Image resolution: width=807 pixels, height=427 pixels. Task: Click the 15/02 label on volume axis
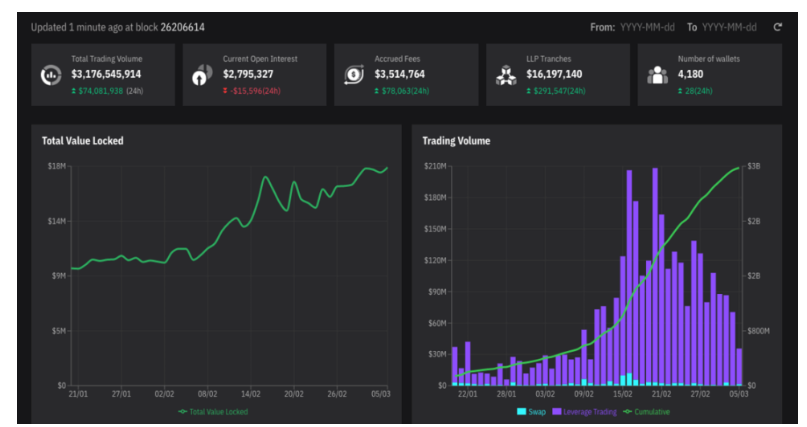[x=622, y=394]
